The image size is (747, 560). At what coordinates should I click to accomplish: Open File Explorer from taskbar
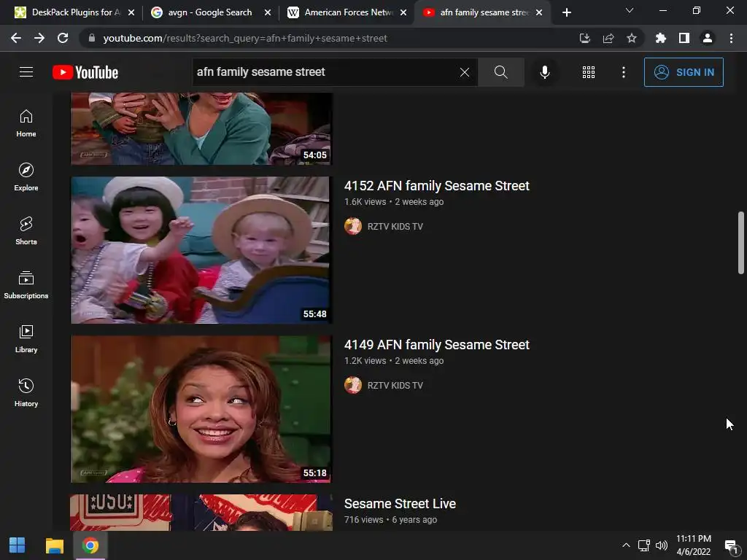[x=54, y=545]
